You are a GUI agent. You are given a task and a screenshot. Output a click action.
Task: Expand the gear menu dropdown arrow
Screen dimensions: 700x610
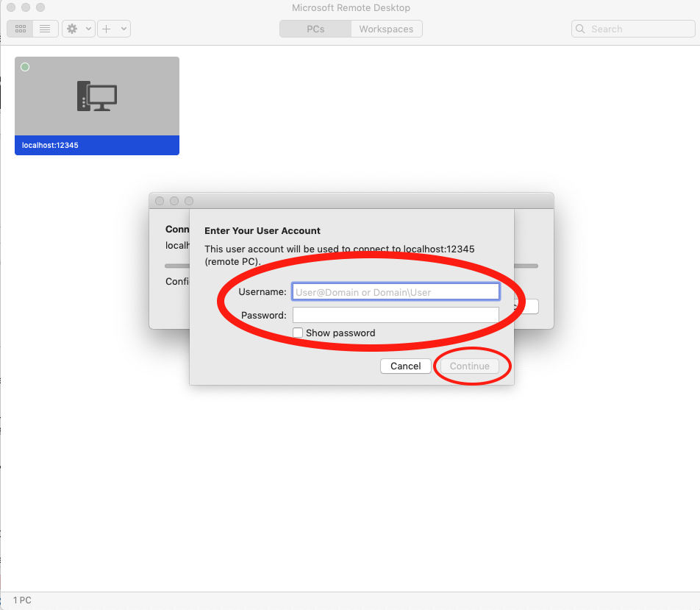pos(89,29)
